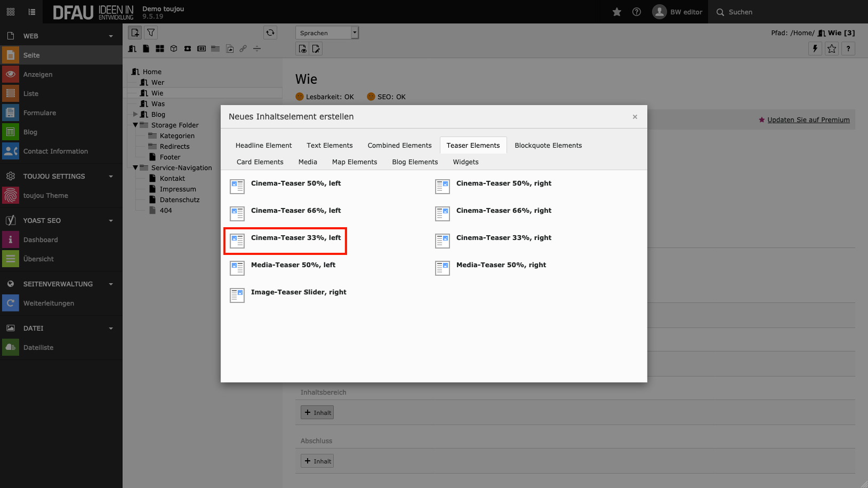Select Cinema-Teaser 33%, left element
This screenshot has width=868, height=488.
tap(296, 238)
